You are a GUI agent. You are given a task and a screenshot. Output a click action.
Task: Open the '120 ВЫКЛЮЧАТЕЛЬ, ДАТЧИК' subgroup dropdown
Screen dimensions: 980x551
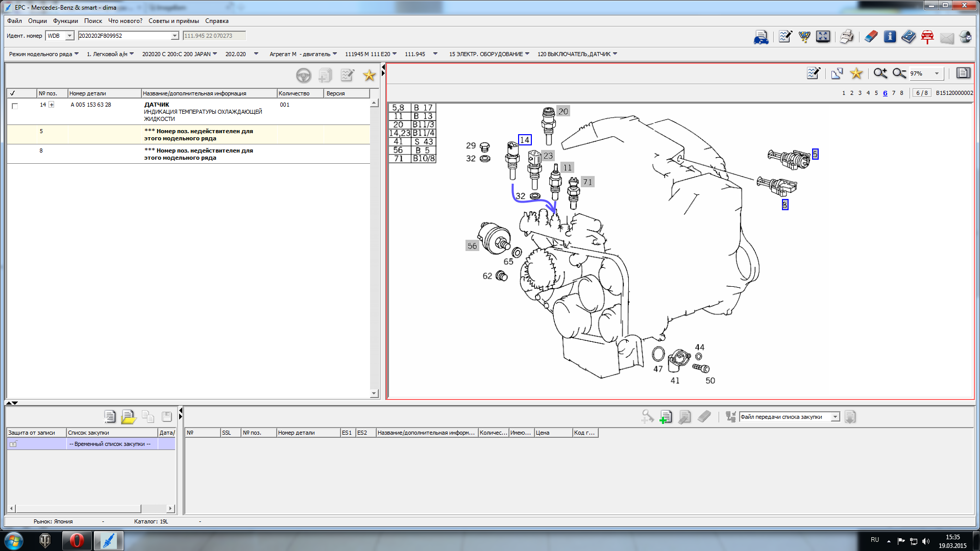point(577,54)
